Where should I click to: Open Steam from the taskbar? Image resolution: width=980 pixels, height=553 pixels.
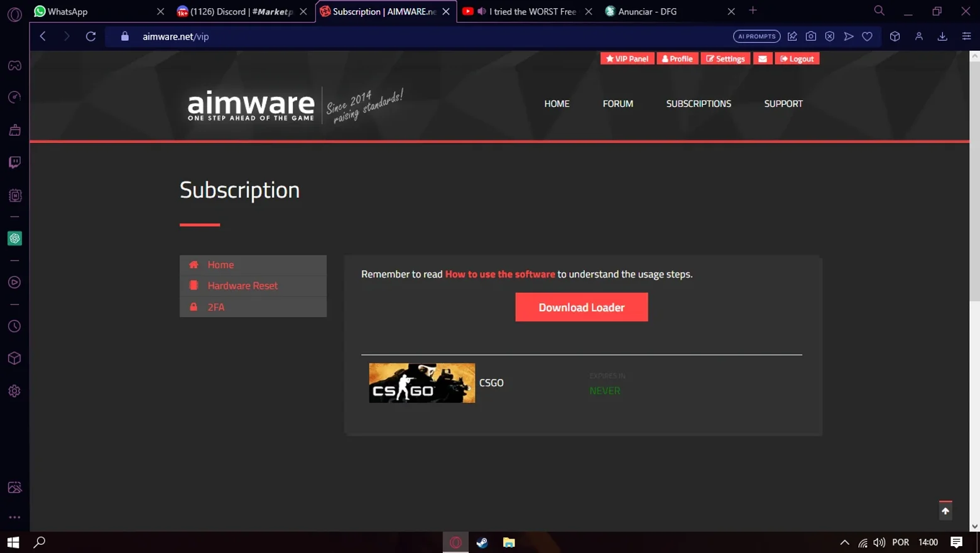482,542
